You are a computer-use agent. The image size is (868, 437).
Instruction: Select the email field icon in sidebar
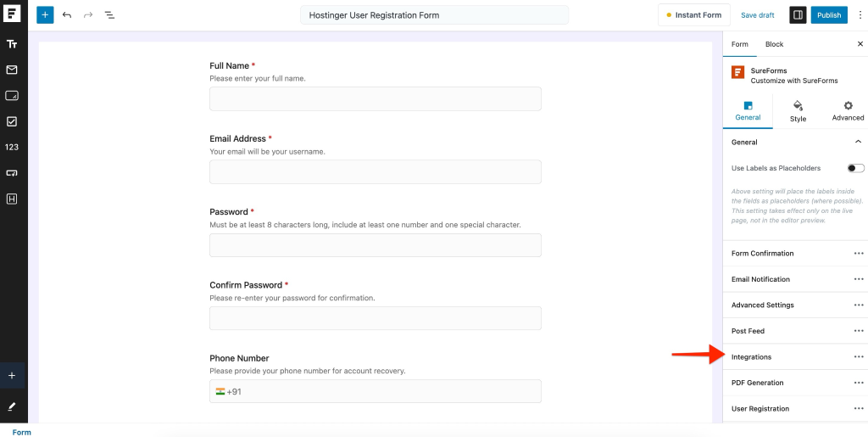[x=12, y=70]
